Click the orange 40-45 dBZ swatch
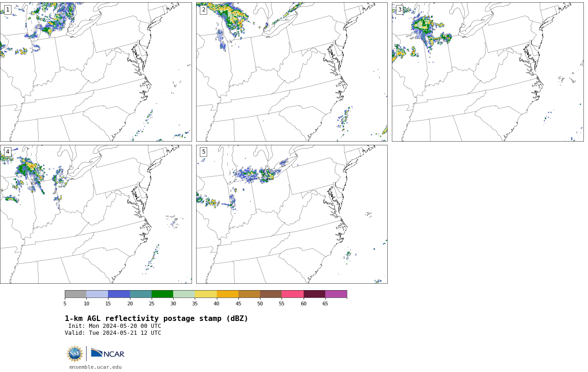This screenshot has height=372, width=588. pos(227,294)
